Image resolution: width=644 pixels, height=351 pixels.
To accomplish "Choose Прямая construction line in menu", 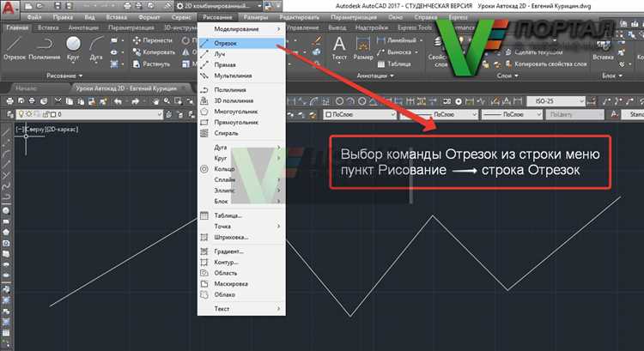I will [241, 65].
